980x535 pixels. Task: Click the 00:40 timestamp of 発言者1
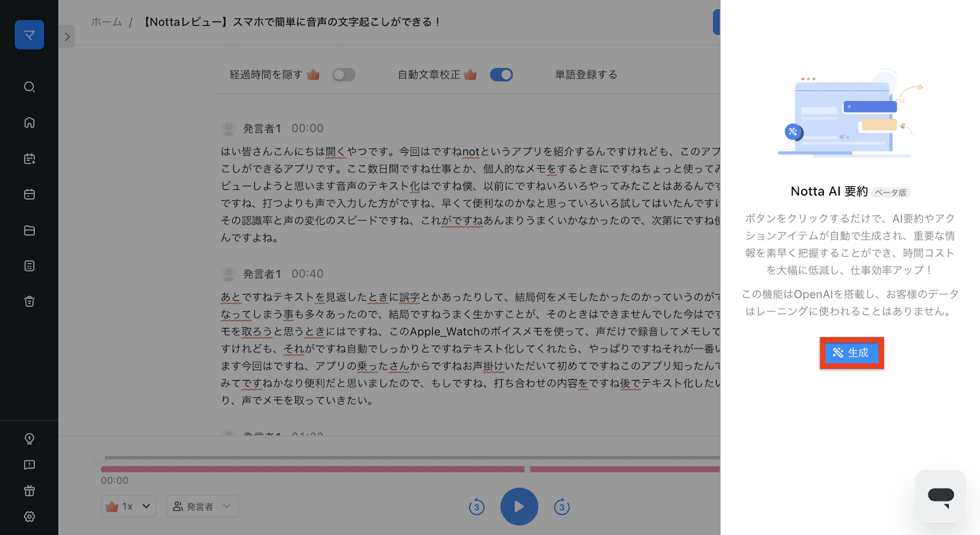pyautogui.click(x=307, y=274)
